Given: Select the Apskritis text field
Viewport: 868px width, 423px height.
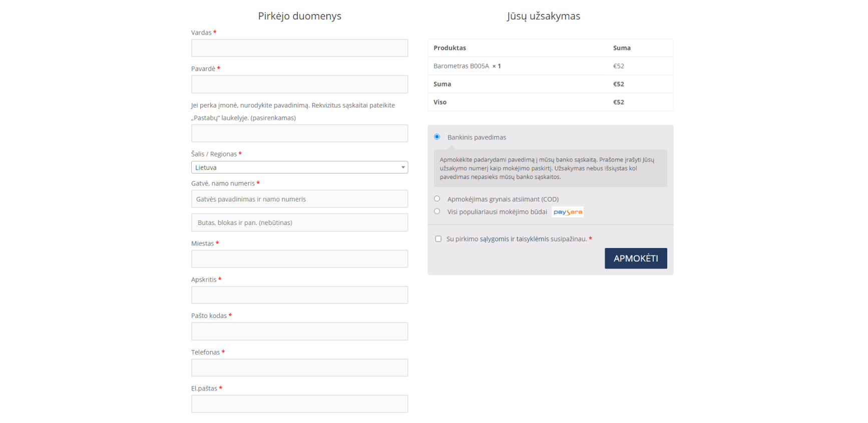Looking at the screenshot, I should click(299, 295).
